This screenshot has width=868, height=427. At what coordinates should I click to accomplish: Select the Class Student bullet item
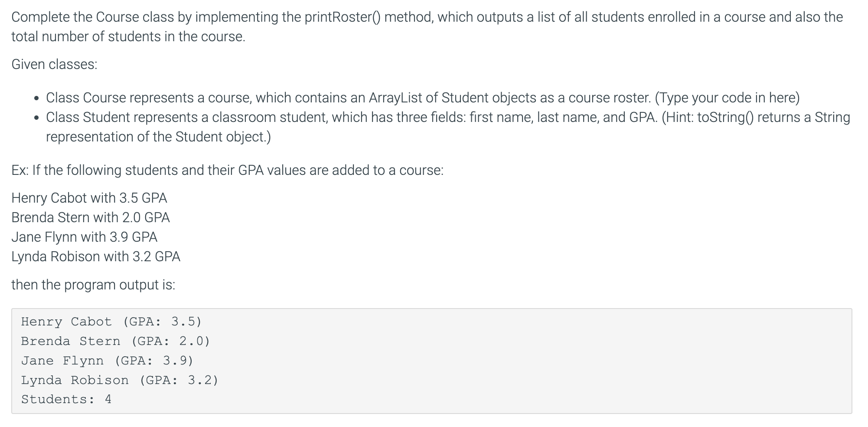coord(448,127)
